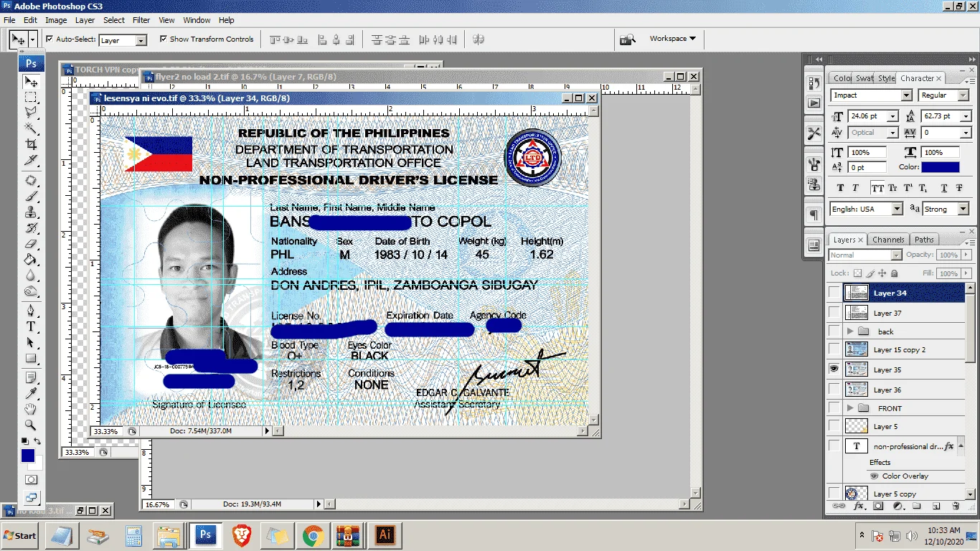Hide the Color Overlay effect eye
The image size is (980, 551).
point(874,476)
